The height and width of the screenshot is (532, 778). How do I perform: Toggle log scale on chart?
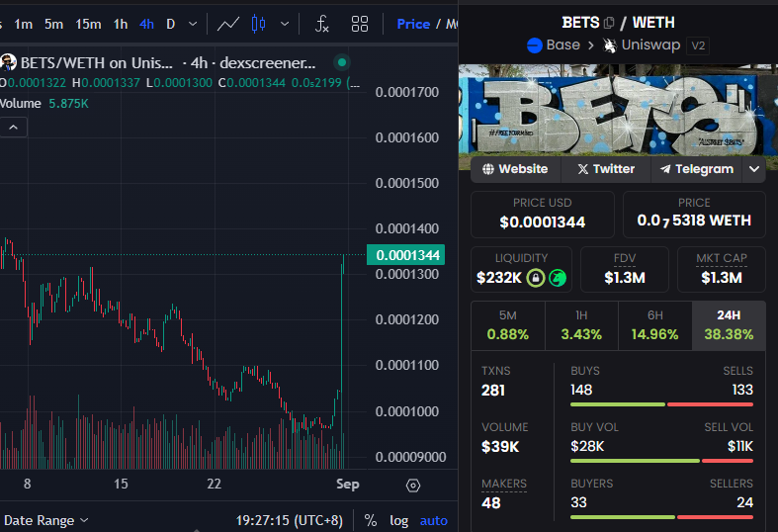[x=399, y=520]
